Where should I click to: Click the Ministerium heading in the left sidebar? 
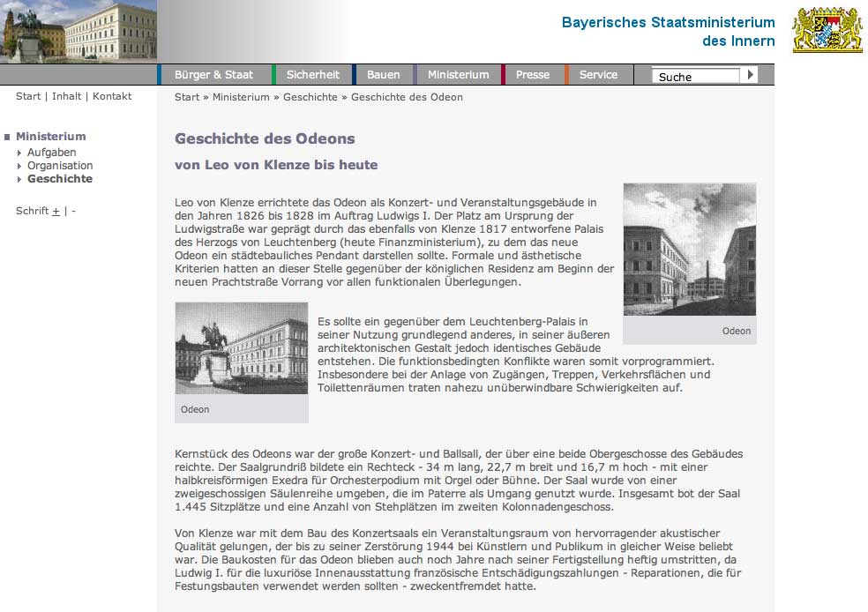(50, 137)
